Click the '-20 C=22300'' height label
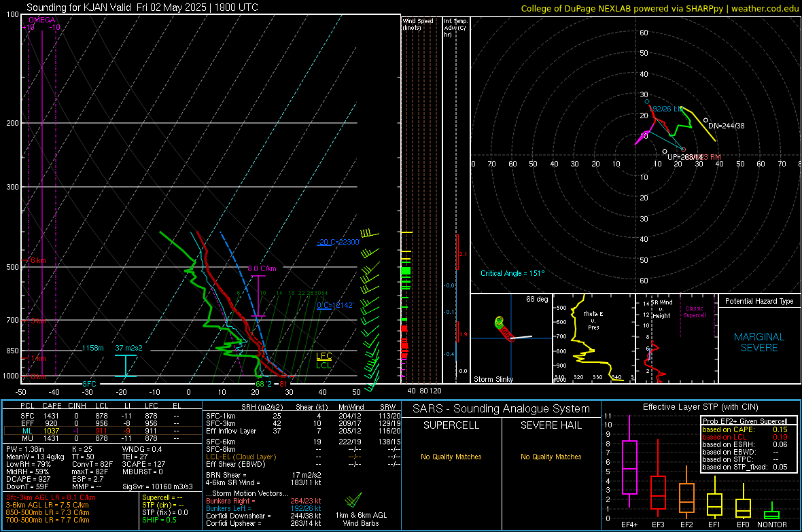 [338, 242]
